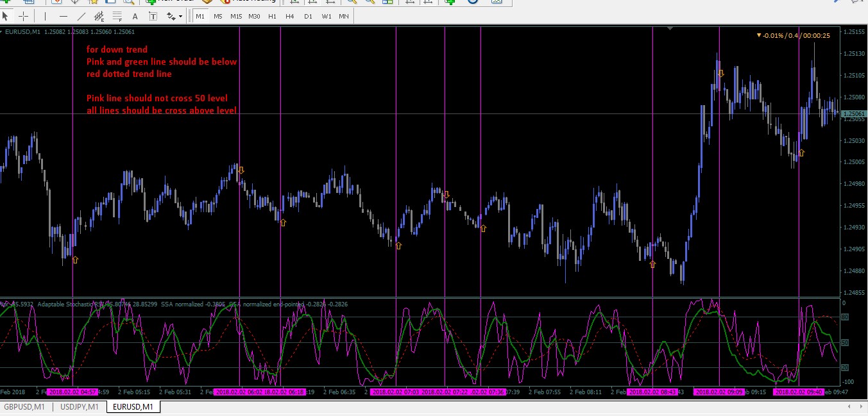Choose the Draw Horizontal Line tool
868x416 pixels.
(x=63, y=16)
